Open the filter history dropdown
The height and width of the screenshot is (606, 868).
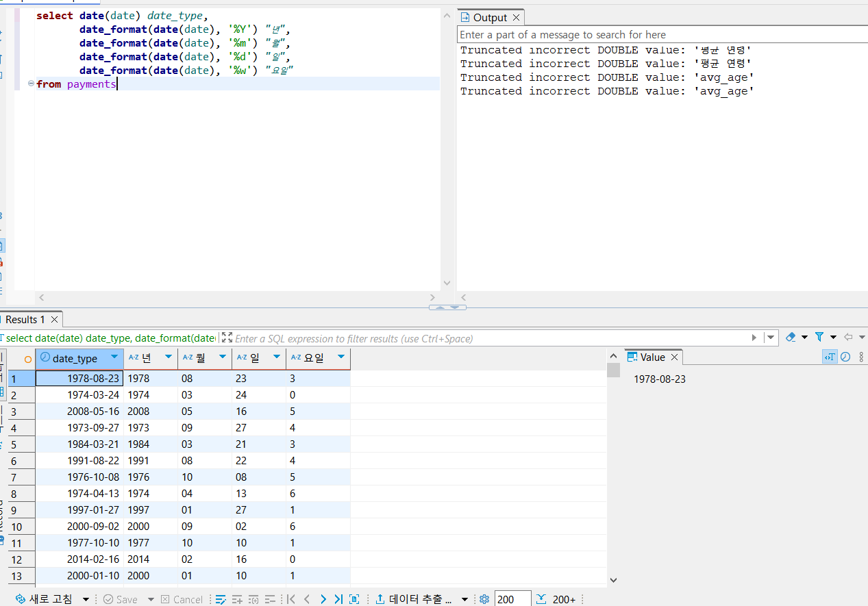tap(771, 338)
